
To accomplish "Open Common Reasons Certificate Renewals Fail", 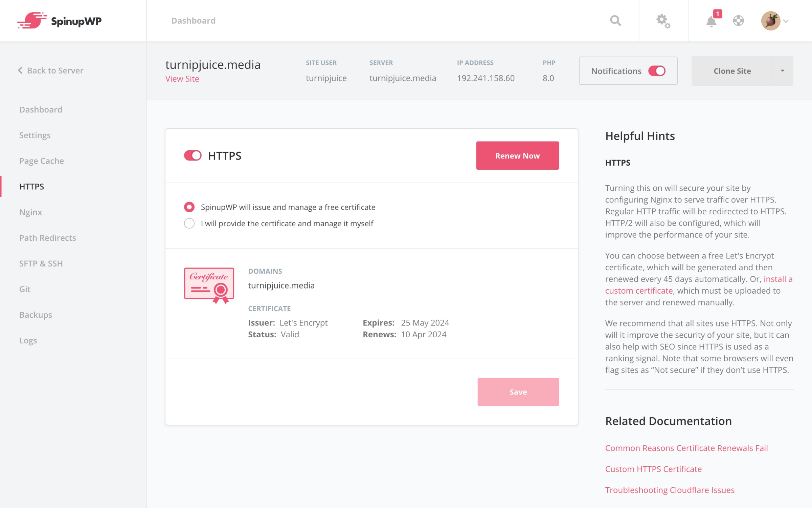I will 686,448.
